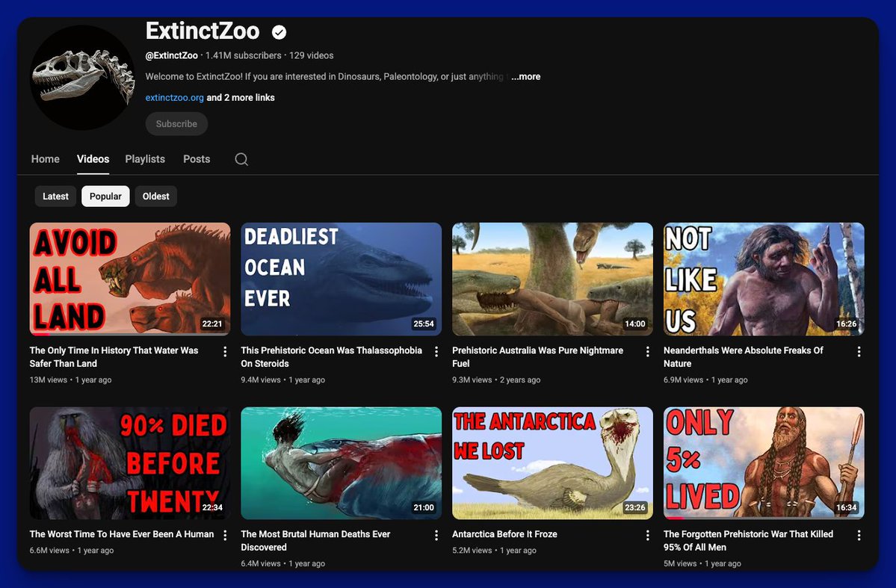896x588 pixels.
Task: Click the @ExtinctZoo handle text
Action: [171, 55]
